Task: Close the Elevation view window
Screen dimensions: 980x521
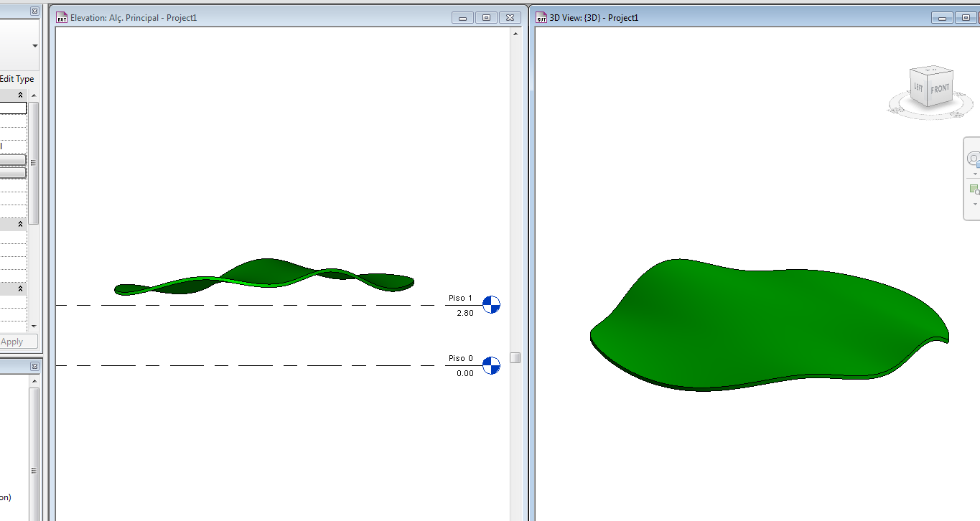Action: point(510,17)
